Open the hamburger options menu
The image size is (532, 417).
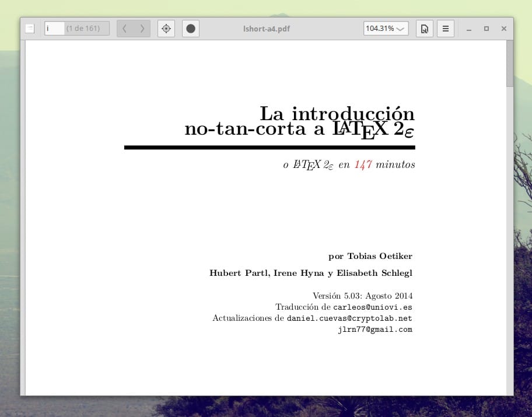point(446,28)
